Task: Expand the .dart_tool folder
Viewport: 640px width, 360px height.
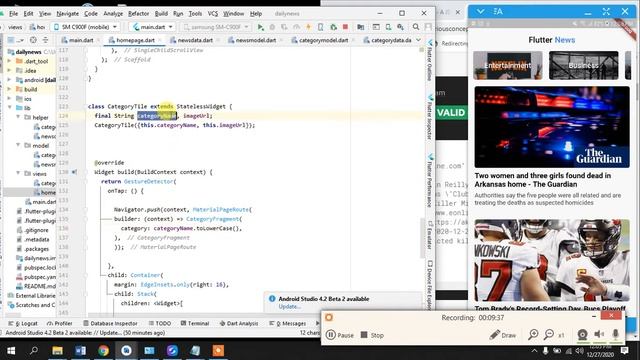Action: tap(9, 61)
